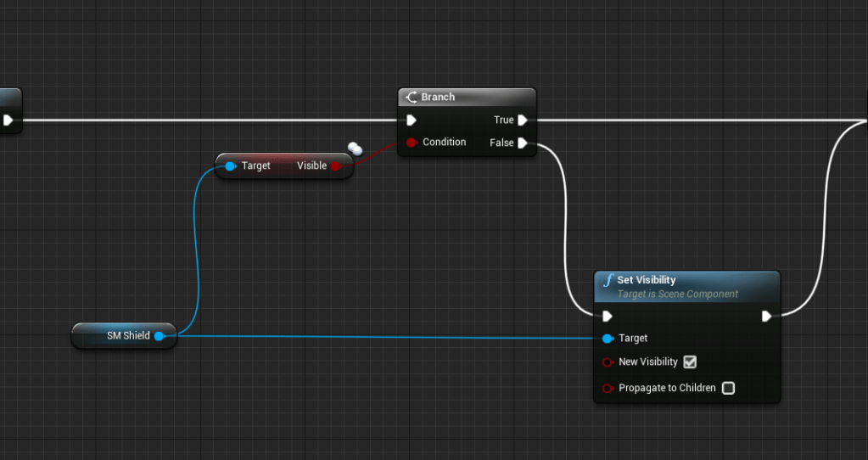Enable the Propagate to Children checkbox

728,388
